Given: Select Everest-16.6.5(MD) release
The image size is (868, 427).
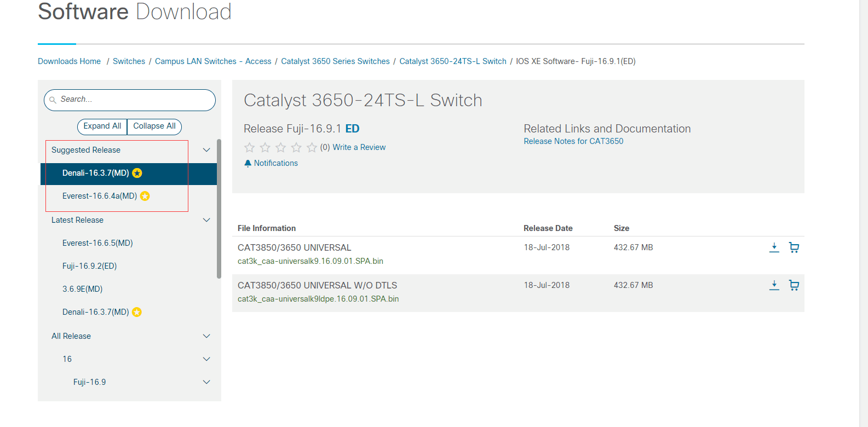Looking at the screenshot, I should pos(97,243).
